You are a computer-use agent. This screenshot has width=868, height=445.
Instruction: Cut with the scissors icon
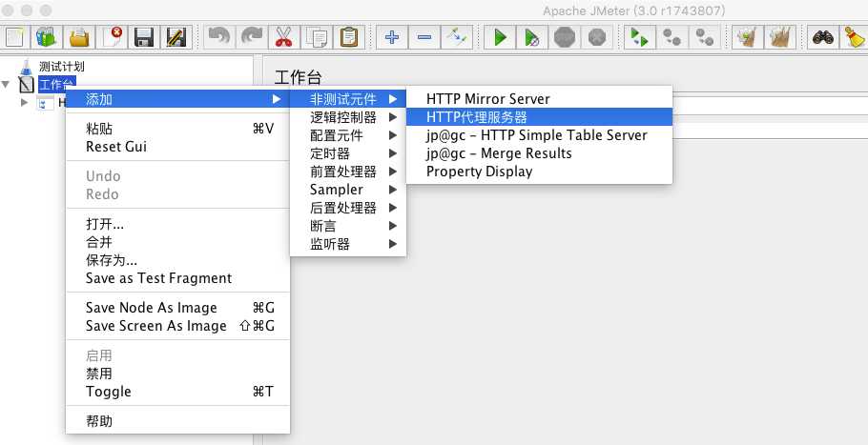pyautogui.click(x=284, y=37)
